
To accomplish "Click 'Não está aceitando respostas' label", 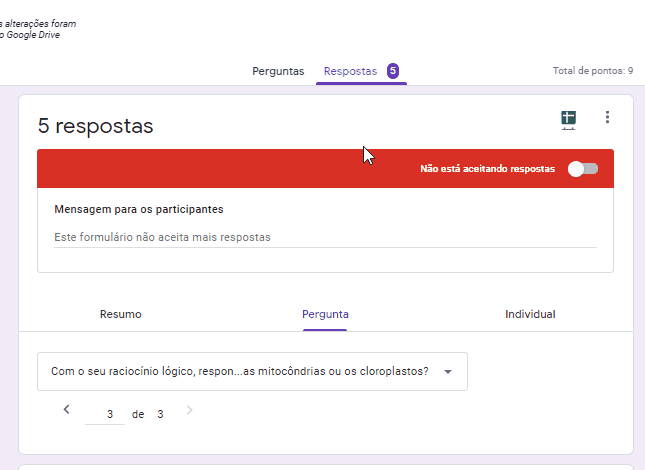I will pyautogui.click(x=487, y=169).
